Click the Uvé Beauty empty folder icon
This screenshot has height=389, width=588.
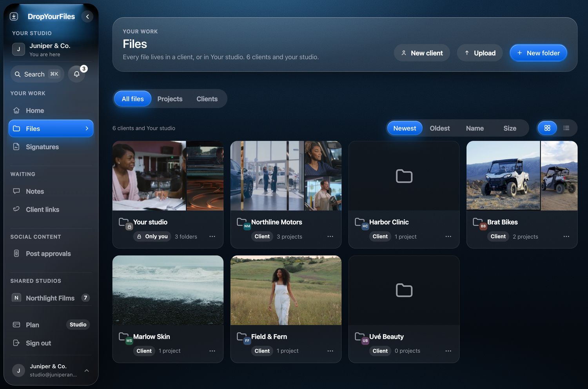tap(404, 290)
